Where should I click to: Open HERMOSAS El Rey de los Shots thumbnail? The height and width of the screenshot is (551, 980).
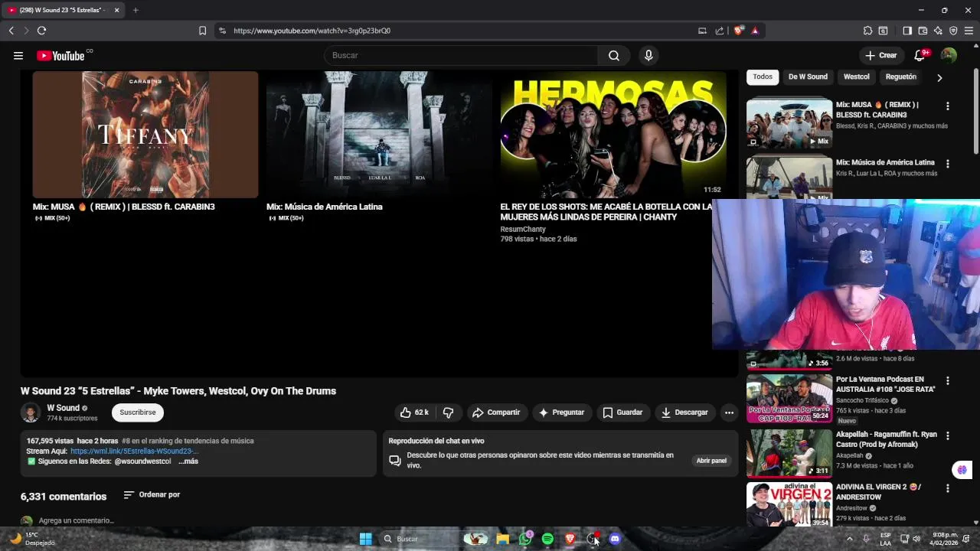click(613, 135)
